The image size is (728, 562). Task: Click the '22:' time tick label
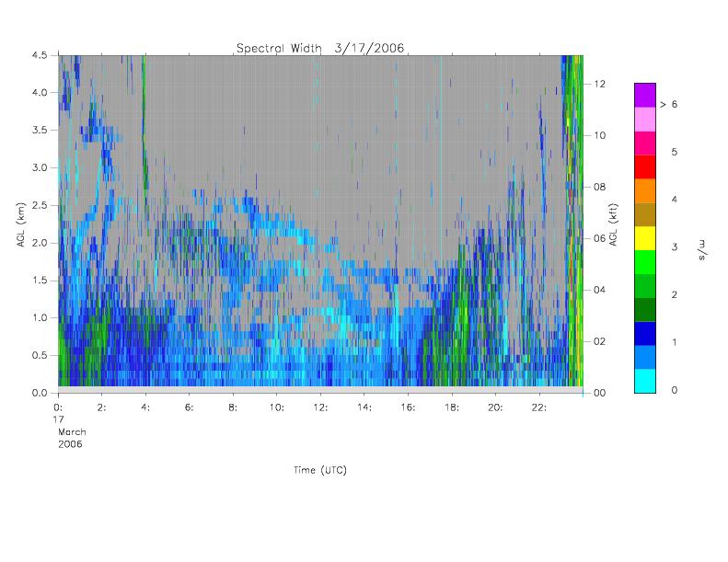tap(539, 407)
